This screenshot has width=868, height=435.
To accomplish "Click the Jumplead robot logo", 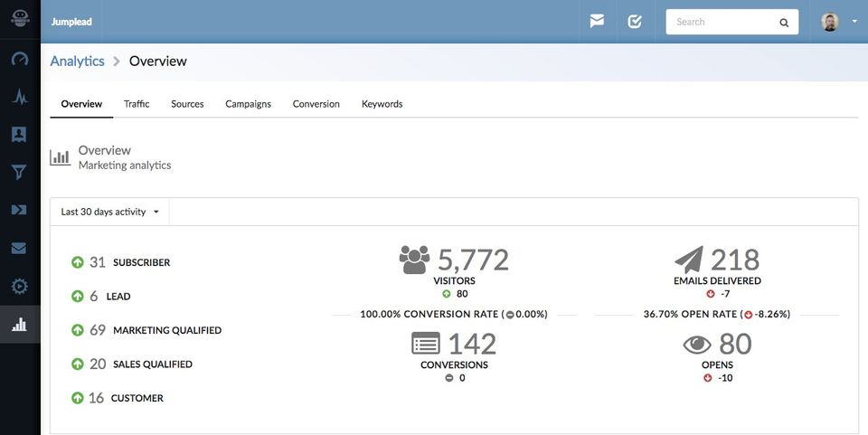I will coord(20,20).
